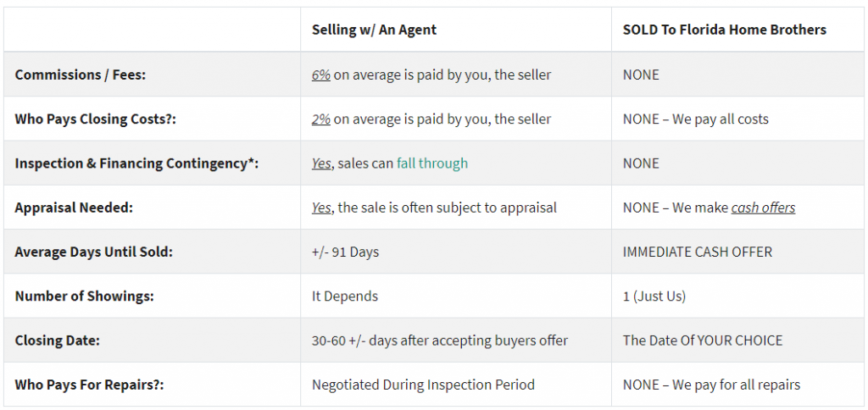The image size is (868, 410).
Task: Click the "cash offers" underlined text
Action: pos(763,208)
